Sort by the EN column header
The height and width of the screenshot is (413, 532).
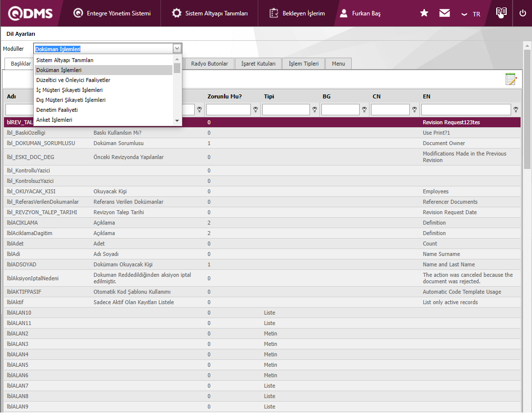pyautogui.click(x=427, y=96)
